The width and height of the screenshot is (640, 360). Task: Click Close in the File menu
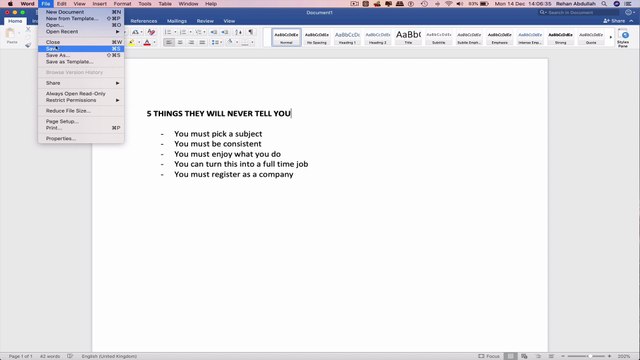(81, 42)
